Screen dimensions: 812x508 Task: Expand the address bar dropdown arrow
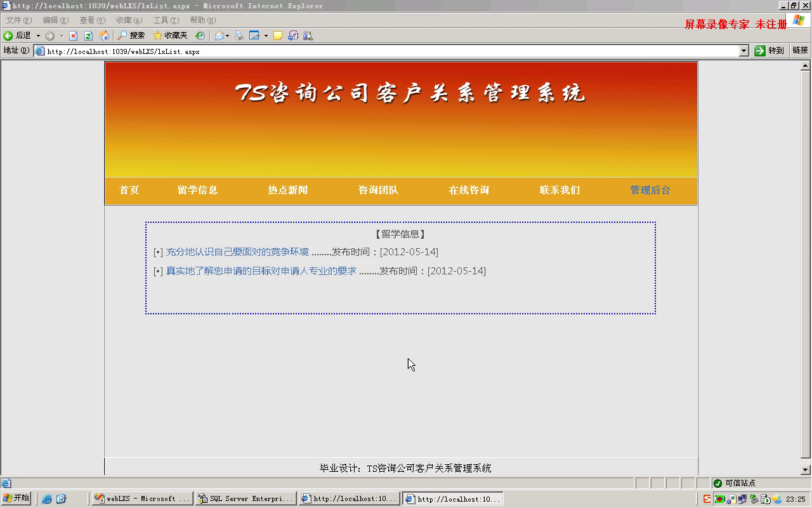[744, 51]
